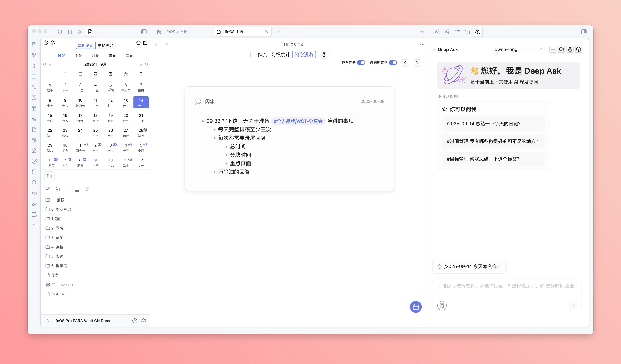Create new folder via folder-plus icon
The height and width of the screenshot is (364, 621).
click(57, 189)
